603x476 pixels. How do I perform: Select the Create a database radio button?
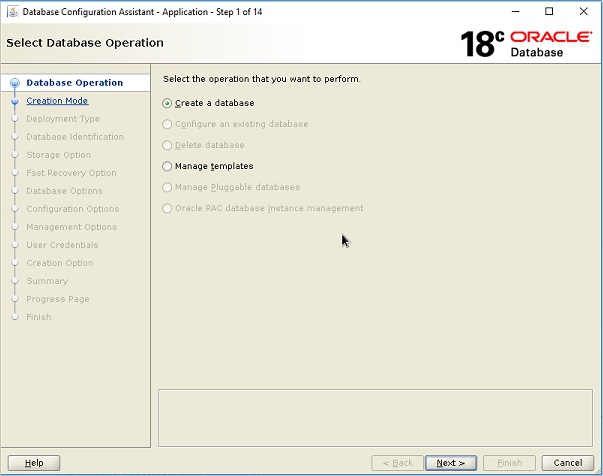[x=167, y=103]
